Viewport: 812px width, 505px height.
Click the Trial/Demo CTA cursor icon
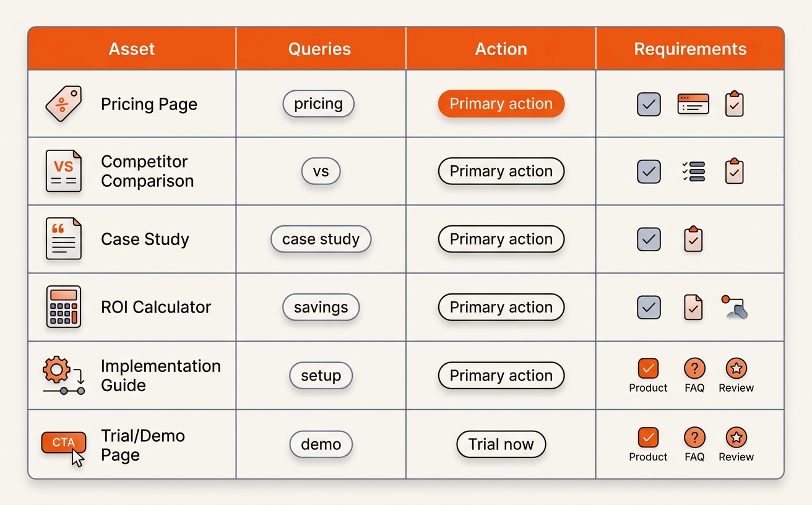tap(63, 448)
